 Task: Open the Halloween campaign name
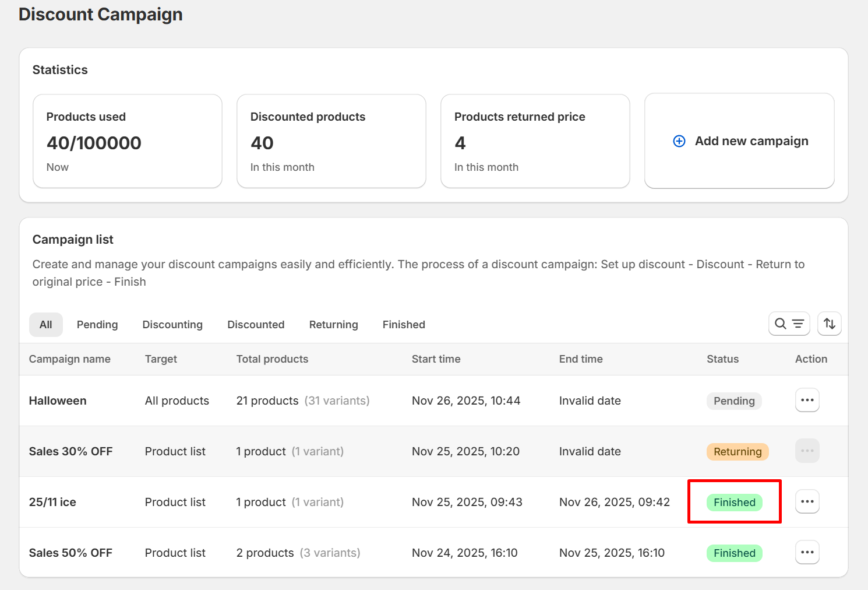click(x=58, y=401)
